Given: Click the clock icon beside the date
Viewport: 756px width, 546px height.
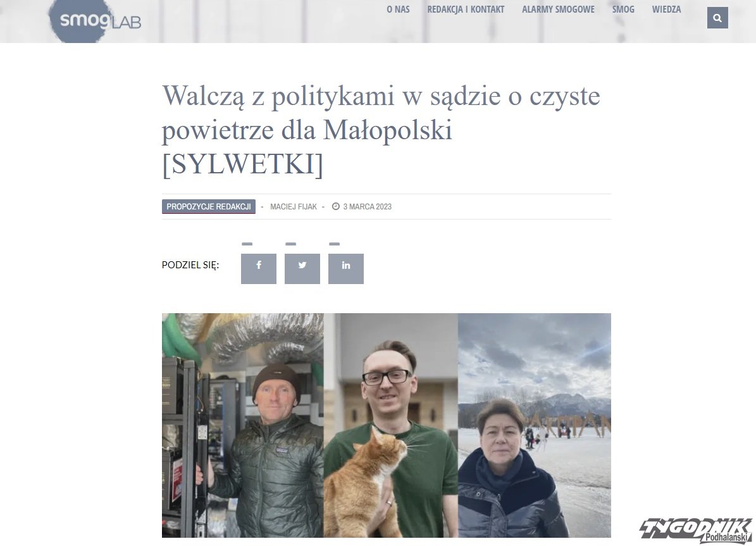Looking at the screenshot, I should pos(335,206).
